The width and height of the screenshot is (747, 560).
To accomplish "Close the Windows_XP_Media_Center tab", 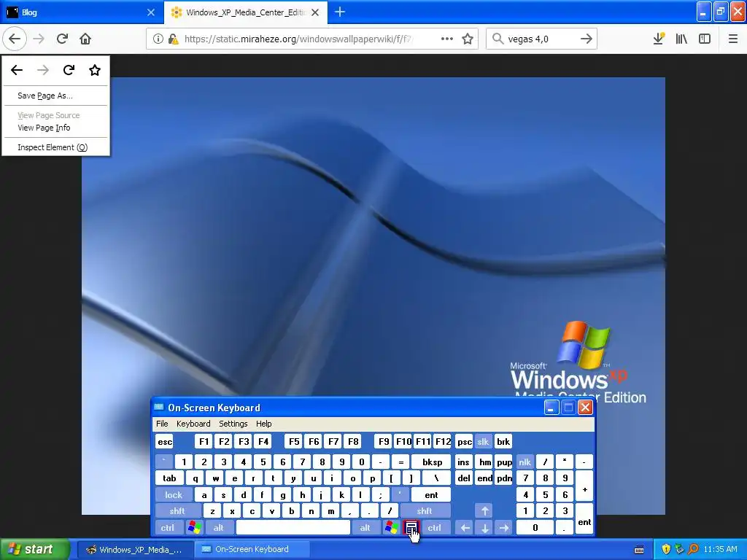I will pyautogui.click(x=315, y=12).
